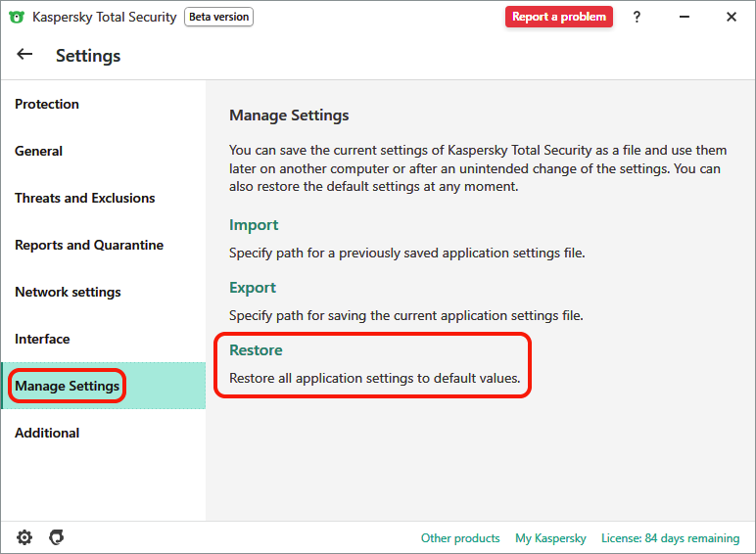Open the Interface settings section
Screen dimensions: 756x554
(42, 339)
